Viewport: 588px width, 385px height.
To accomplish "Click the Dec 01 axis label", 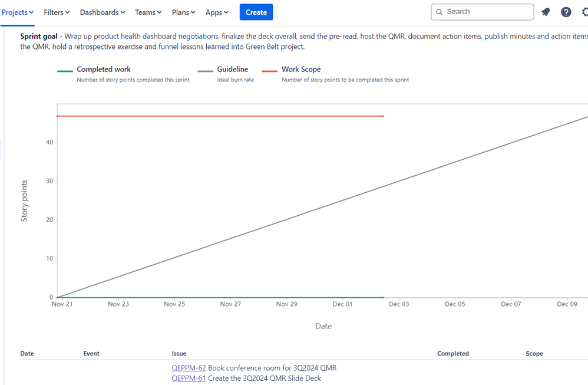I will [343, 304].
